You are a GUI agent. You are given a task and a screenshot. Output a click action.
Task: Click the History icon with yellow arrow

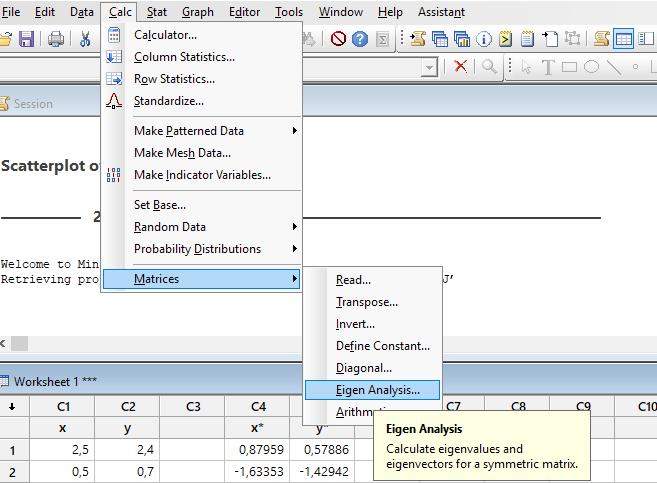pyautogui.click(x=505, y=39)
